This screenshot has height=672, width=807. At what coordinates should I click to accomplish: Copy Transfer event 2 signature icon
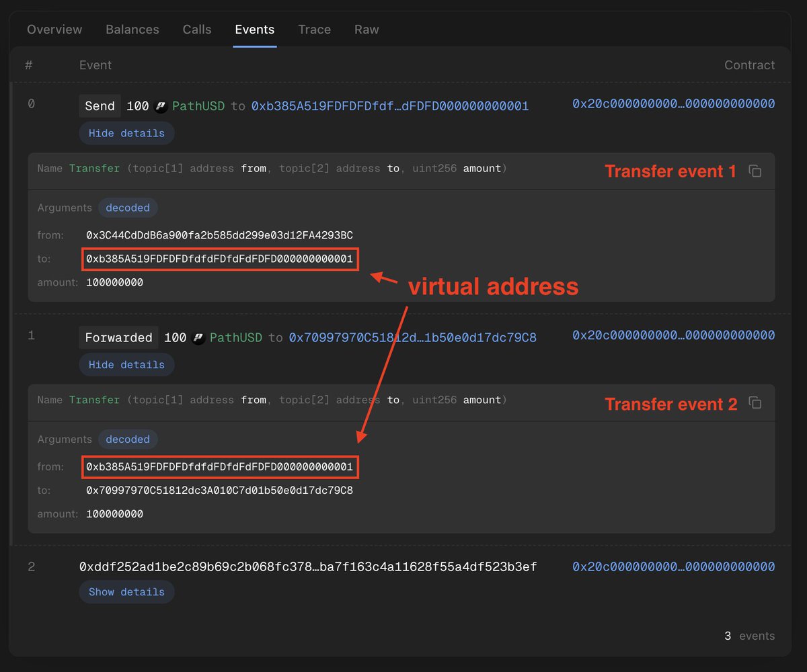pyautogui.click(x=755, y=403)
